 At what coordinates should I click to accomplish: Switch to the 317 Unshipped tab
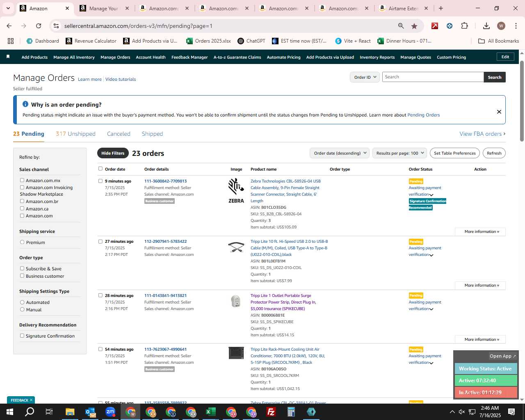coord(75,134)
